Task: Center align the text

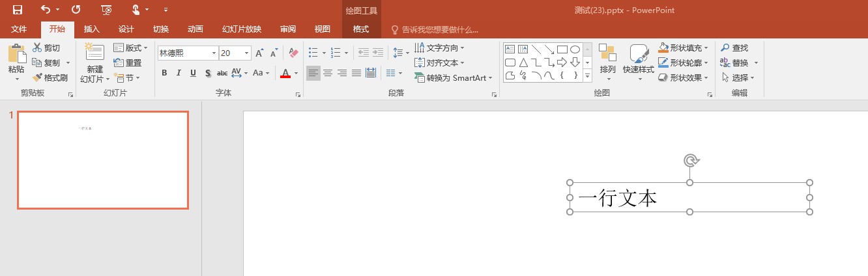Action: [x=328, y=73]
